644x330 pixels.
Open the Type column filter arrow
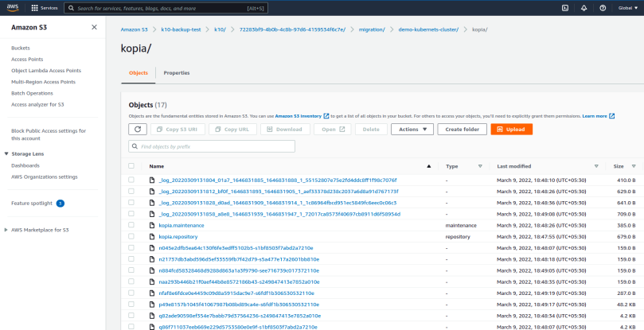480,166
